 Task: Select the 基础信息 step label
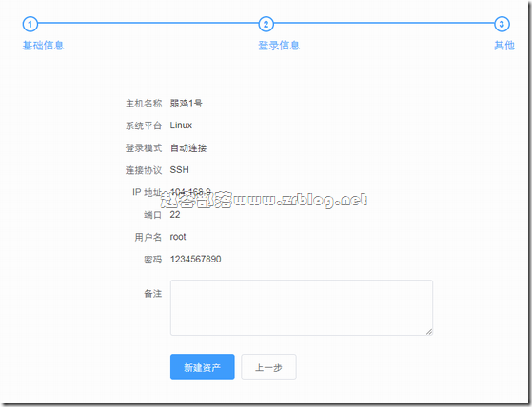click(x=43, y=45)
